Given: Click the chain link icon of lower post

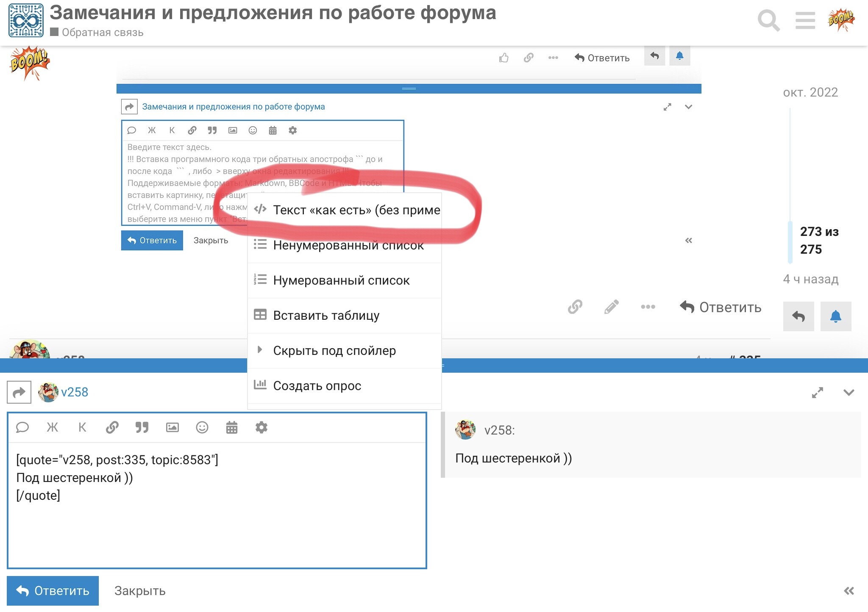Looking at the screenshot, I should (x=575, y=307).
